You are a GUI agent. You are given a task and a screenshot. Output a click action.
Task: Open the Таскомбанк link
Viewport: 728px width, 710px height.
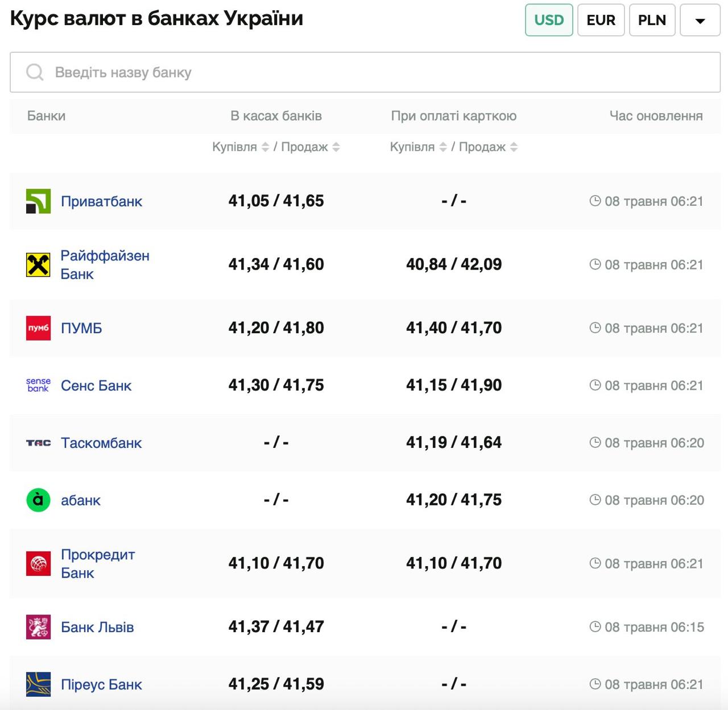pyautogui.click(x=101, y=443)
